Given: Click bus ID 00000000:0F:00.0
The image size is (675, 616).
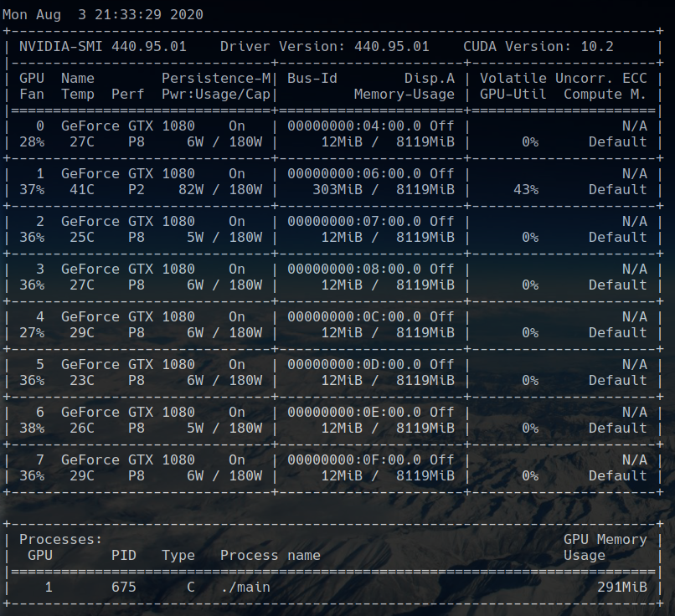Looking at the screenshot, I should (354, 460).
